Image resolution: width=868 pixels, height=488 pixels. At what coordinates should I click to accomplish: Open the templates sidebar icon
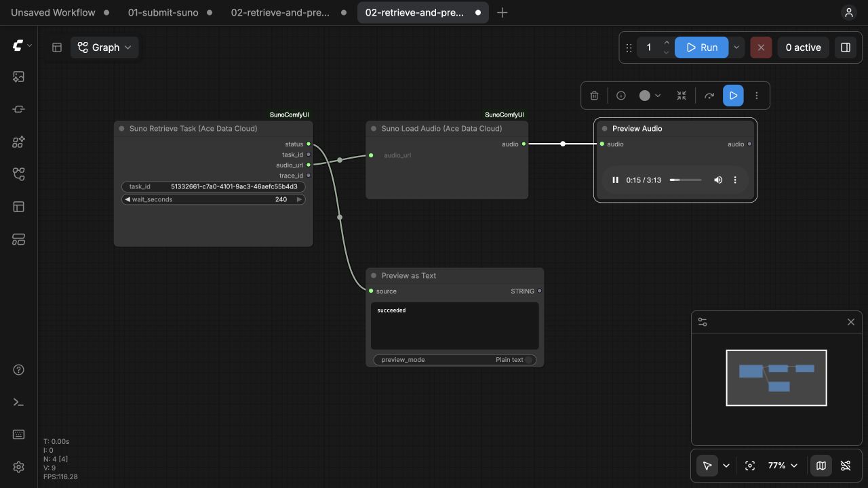pos(18,239)
